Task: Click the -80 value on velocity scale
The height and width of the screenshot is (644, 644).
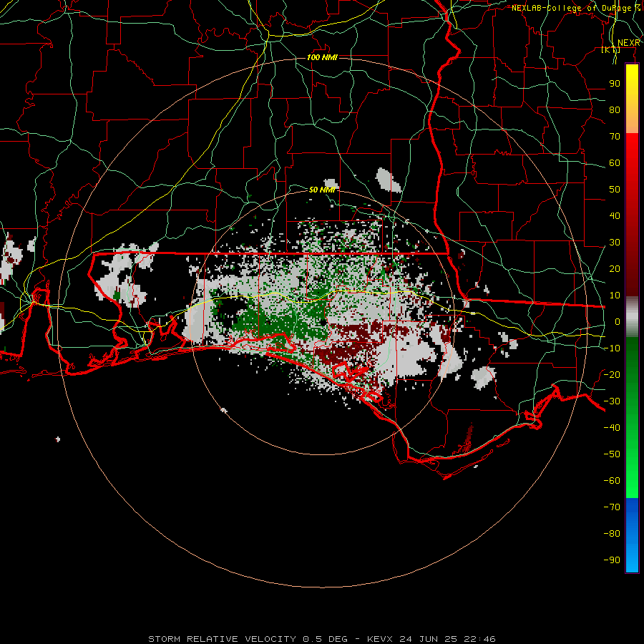Action: click(x=612, y=534)
